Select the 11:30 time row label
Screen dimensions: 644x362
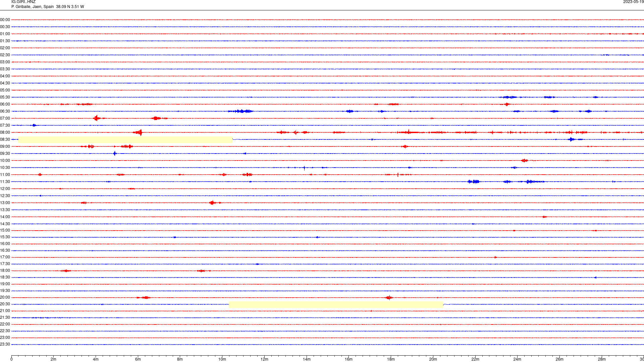pyautogui.click(x=5, y=182)
